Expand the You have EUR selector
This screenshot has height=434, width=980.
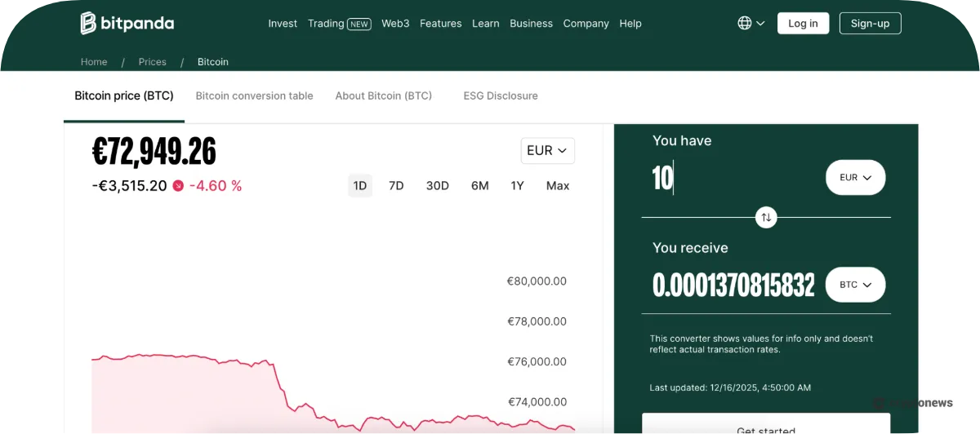[855, 177]
